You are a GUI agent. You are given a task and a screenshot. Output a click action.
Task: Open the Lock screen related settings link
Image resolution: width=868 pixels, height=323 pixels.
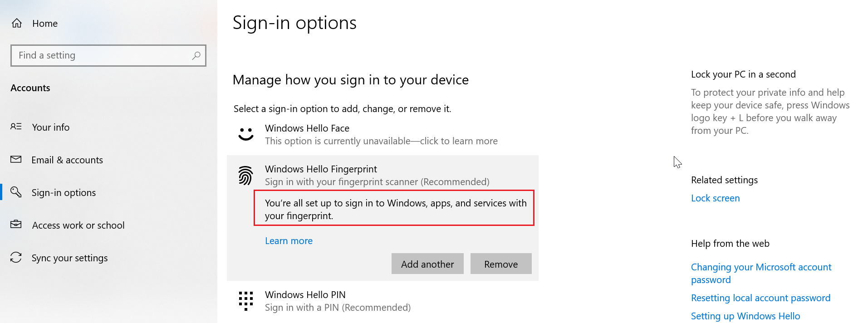click(x=715, y=198)
